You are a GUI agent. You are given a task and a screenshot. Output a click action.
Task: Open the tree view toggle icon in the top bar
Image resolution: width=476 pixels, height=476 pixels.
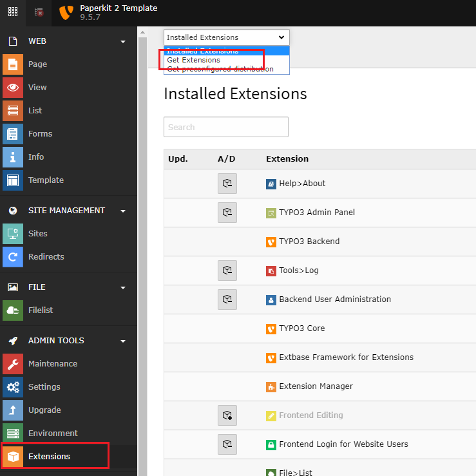(39, 12)
